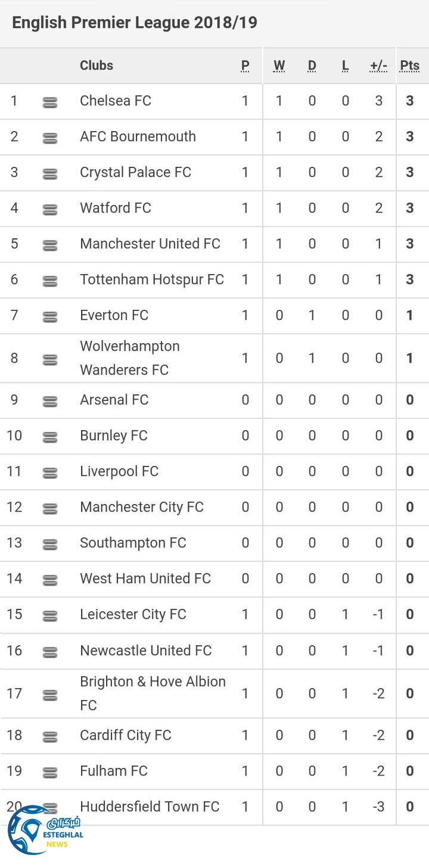Click the L losses column header
429x868 pixels.
click(345, 66)
